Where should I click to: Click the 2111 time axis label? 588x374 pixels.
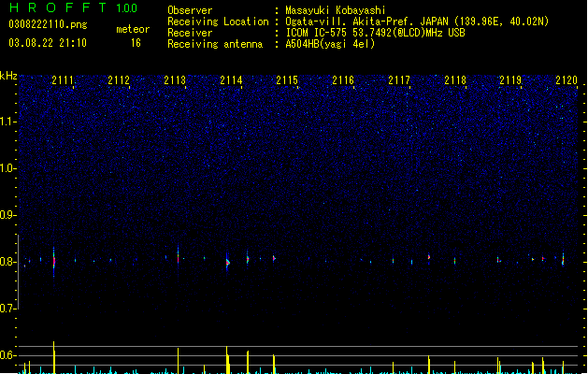tap(63, 80)
